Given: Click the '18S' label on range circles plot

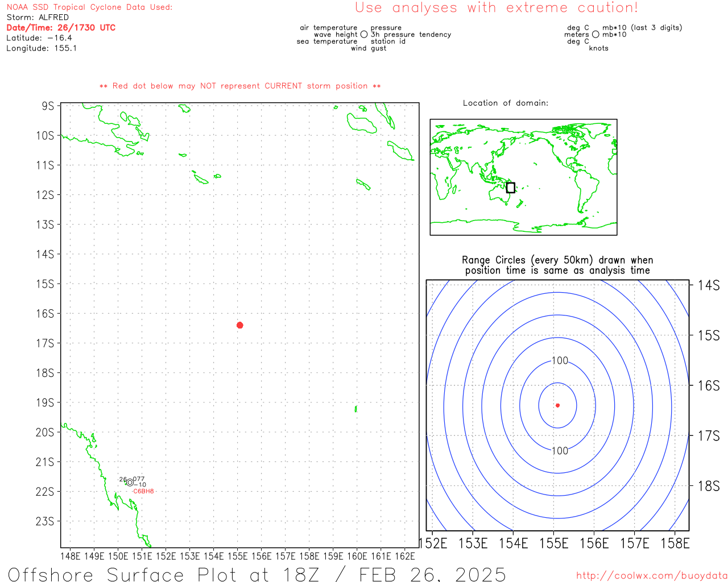Looking at the screenshot, I should (709, 486).
